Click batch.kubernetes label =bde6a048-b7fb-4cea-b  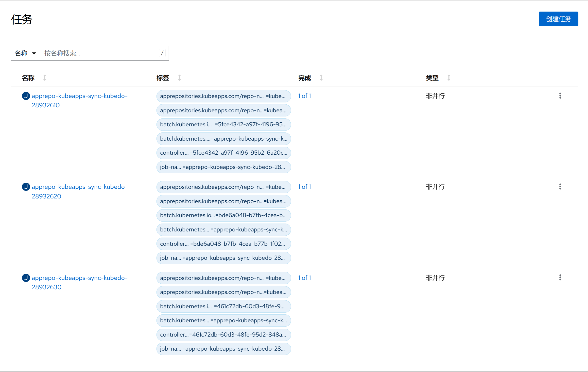[223, 215]
